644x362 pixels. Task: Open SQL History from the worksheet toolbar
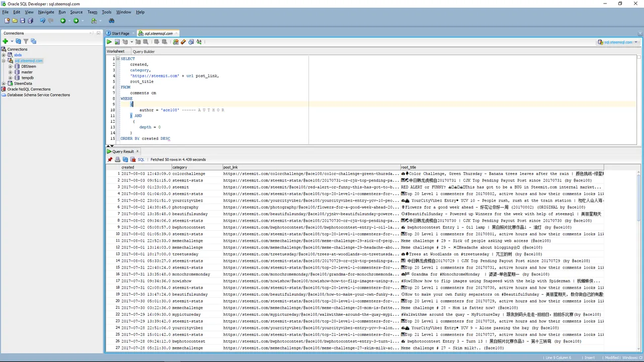(x=191, y=42)
